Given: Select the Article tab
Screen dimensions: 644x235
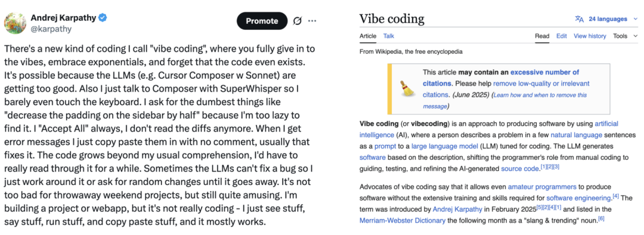Looking at the screenshot, I should pos(367,36).
